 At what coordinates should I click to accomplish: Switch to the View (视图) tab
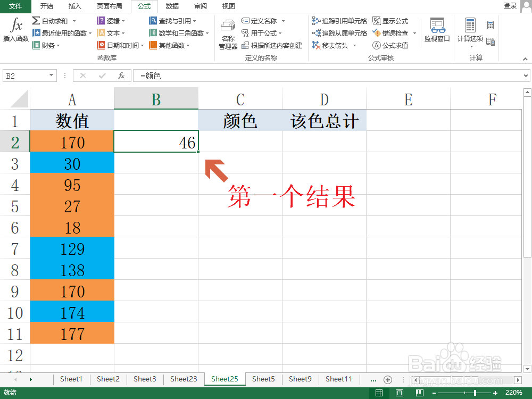(x=229, y=6)
